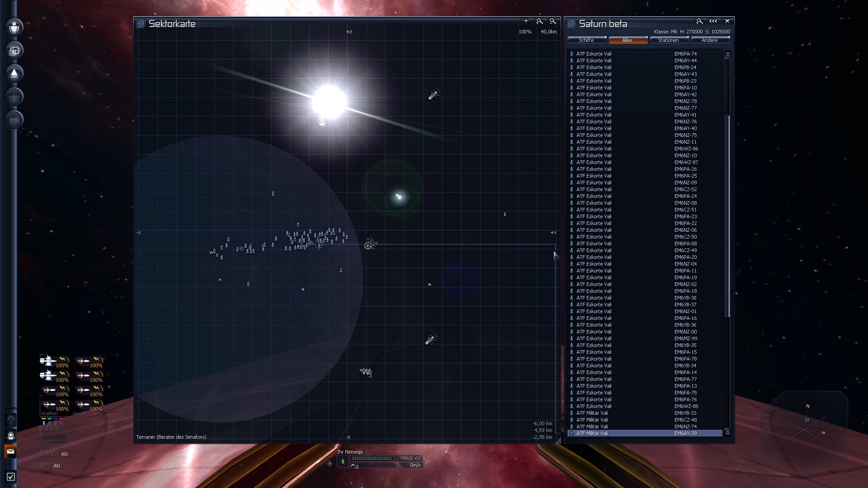
Task: Collapse Saturn beta panel with triple chevron
Action: (713, 21)
